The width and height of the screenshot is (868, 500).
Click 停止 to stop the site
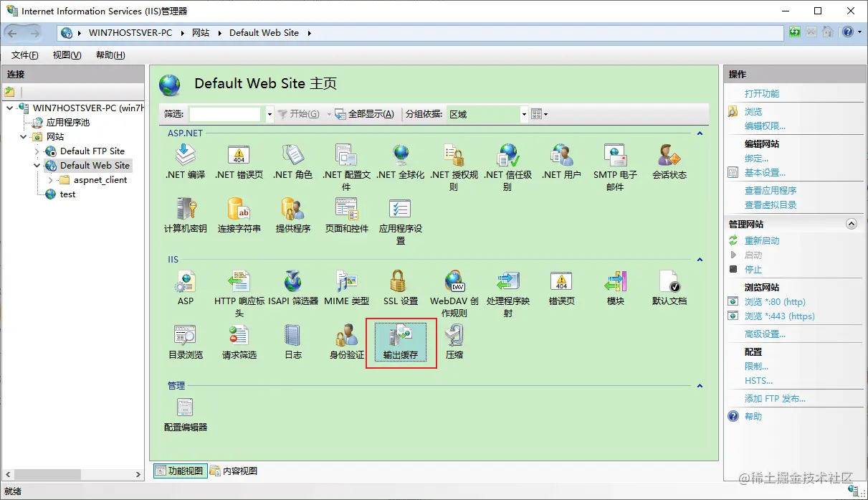[x=753, y=270]
